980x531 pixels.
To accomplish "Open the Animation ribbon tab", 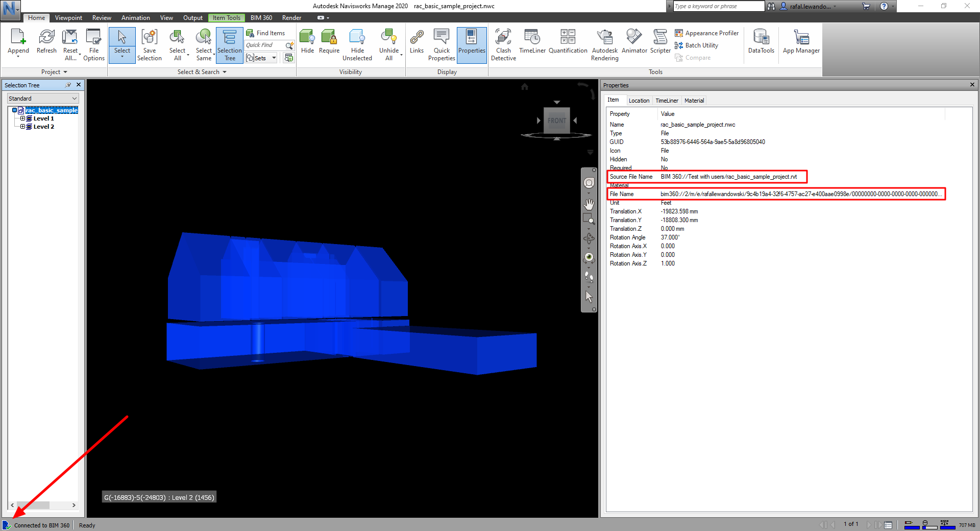I will [136, 18].
